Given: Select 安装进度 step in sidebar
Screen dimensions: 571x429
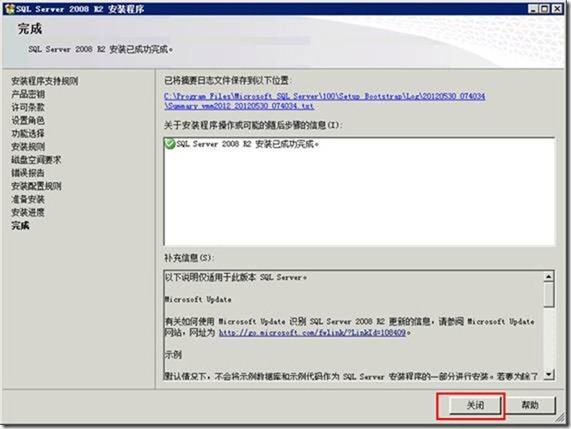Looking at the screenshot, I should click(x=28, y=212).
